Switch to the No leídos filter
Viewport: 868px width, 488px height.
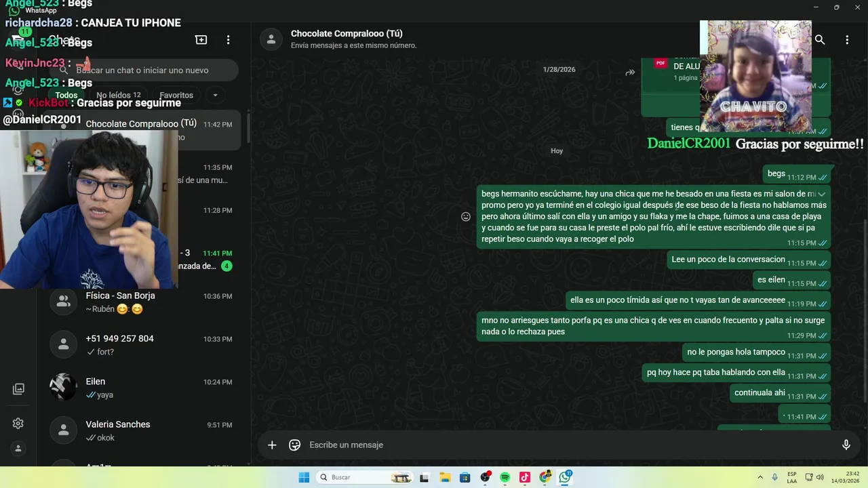click(x=119, y=95)
